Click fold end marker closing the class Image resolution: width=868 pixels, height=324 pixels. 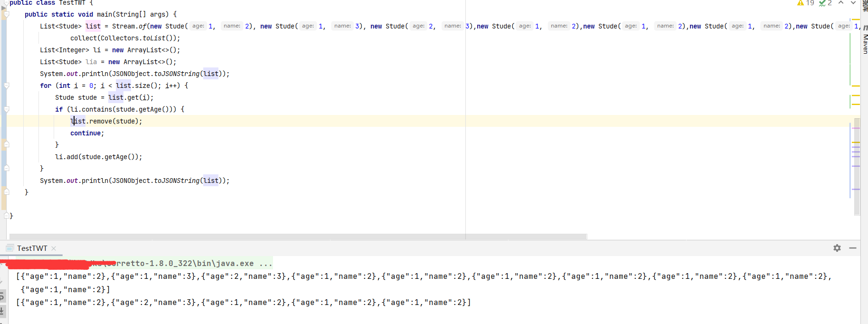[7, 215]
